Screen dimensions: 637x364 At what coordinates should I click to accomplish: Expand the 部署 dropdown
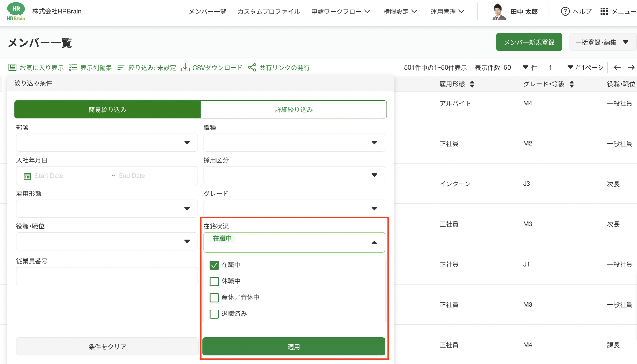coord(107,143)
